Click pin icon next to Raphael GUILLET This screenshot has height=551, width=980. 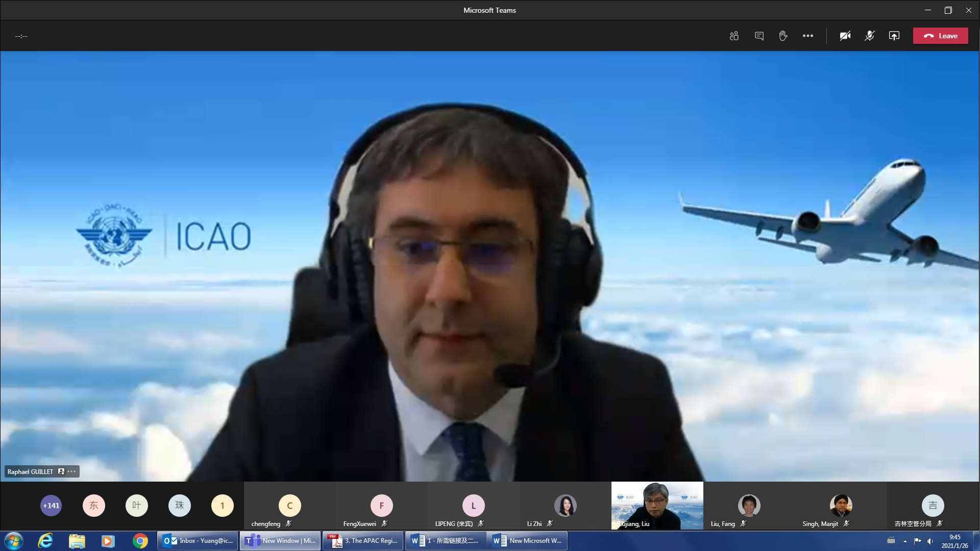coord(61,471)
